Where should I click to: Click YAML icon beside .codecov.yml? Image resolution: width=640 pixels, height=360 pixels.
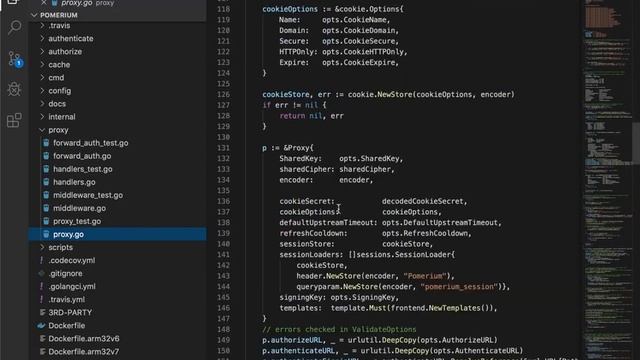(41, 260)
